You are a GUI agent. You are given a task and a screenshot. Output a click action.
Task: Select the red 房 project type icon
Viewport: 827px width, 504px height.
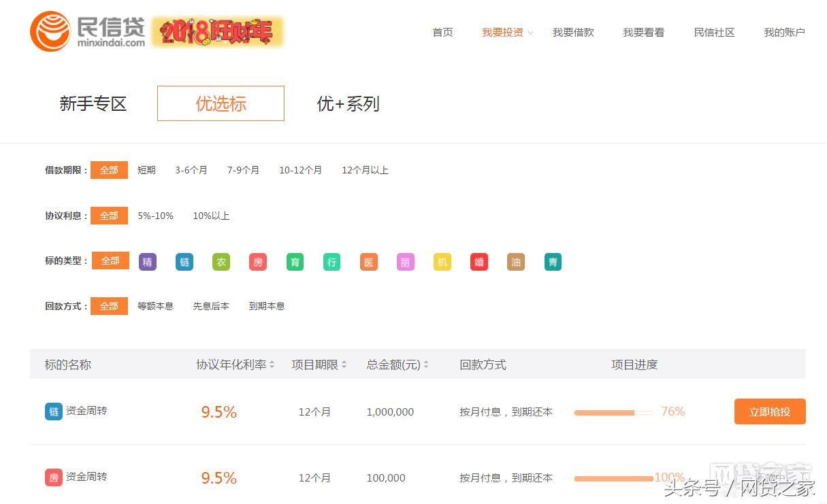[257, 261]
